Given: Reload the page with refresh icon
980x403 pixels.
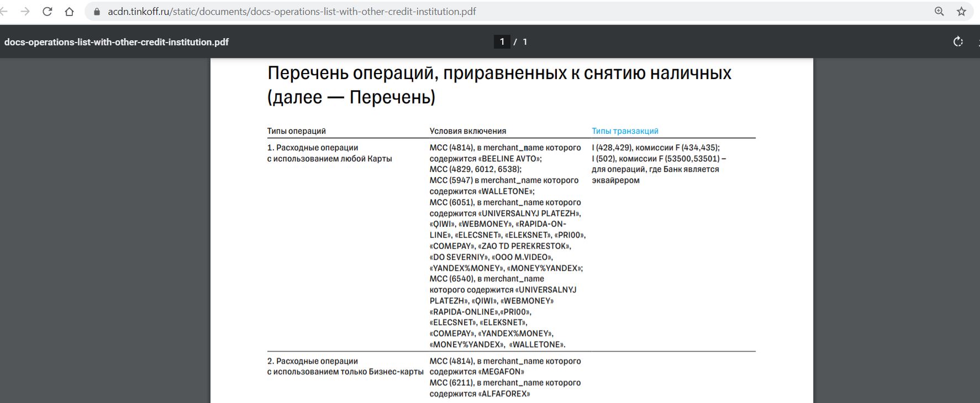Looking at the screenshot, I should point(48,11).
